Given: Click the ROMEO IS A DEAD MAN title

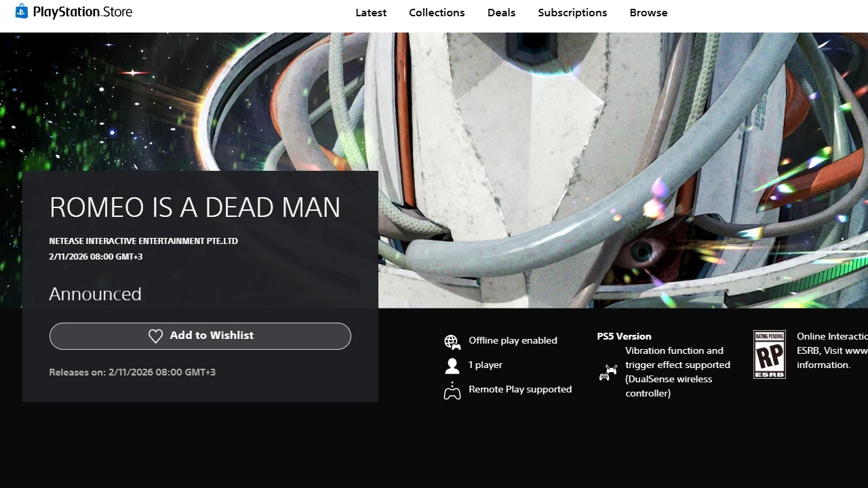Looking at the screenshot, I should [x=195, y=207].
